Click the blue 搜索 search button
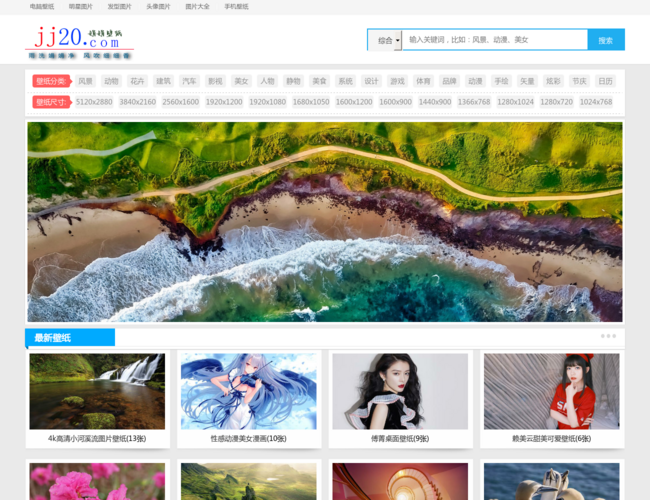 point(606,40)
